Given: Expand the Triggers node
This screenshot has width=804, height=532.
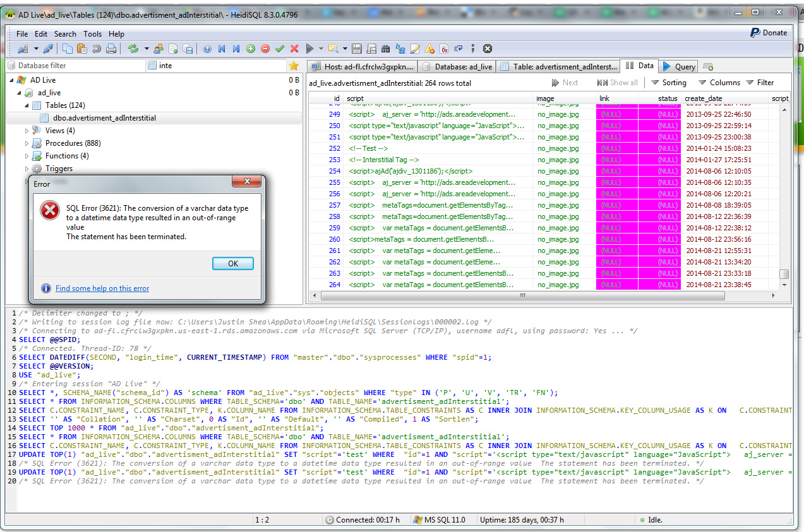Looking at the screenshot, I should [27, 168].
